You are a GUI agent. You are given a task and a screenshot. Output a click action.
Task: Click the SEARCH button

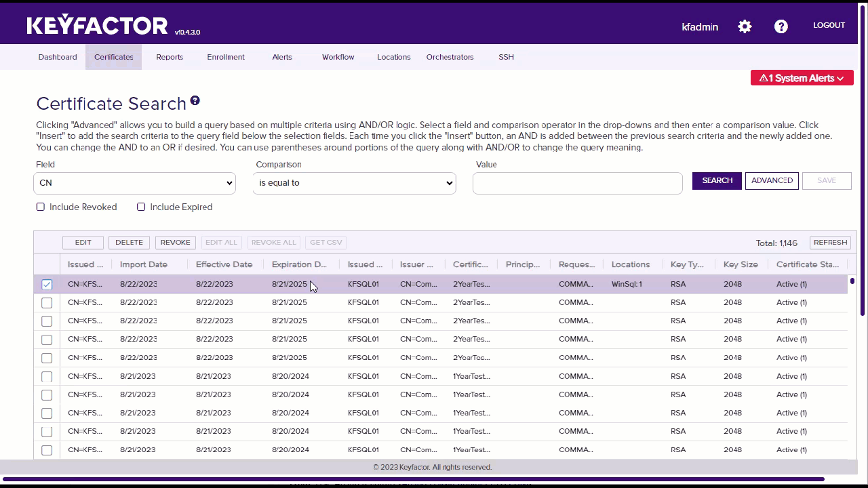[717, 180]
